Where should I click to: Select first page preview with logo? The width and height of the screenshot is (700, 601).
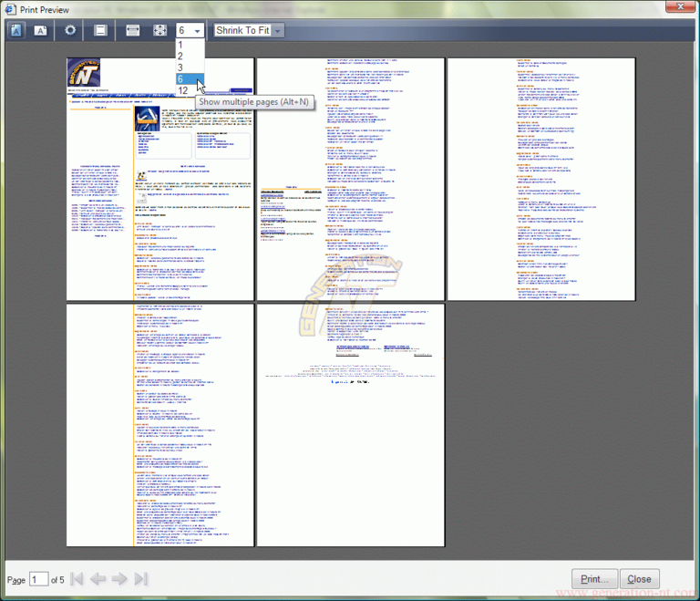pyautogui.click(x=160, y=179)
